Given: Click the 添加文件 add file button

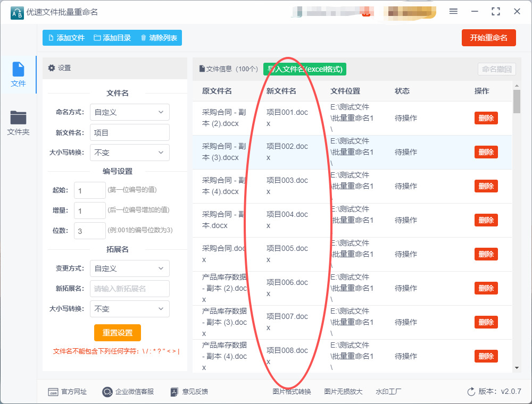Looking at the screenshot, I should (x=66, y=38).
